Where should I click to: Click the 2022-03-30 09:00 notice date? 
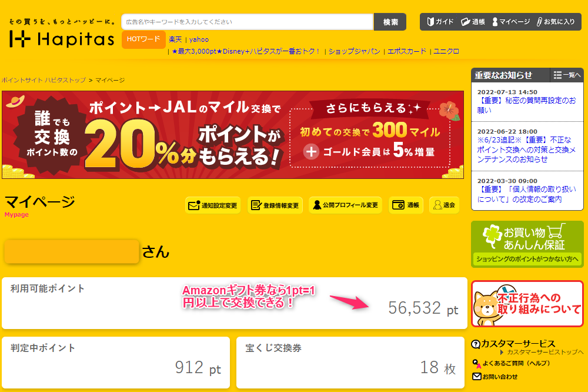(507, 181)
